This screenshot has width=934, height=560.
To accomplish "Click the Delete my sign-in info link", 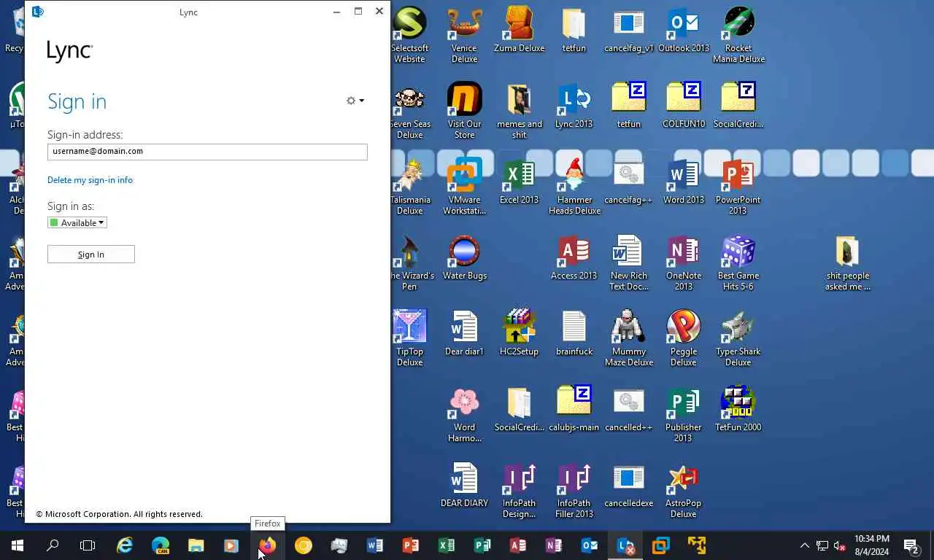I will click(90, 179).
